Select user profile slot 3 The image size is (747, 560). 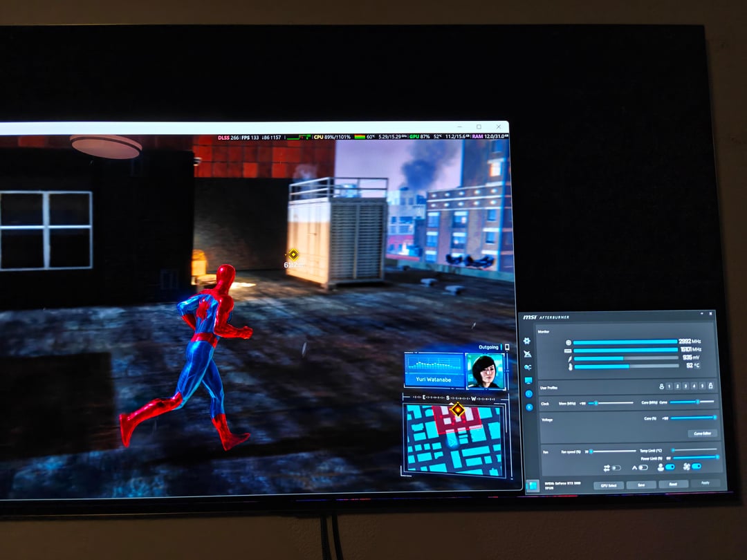coord(686,386)
